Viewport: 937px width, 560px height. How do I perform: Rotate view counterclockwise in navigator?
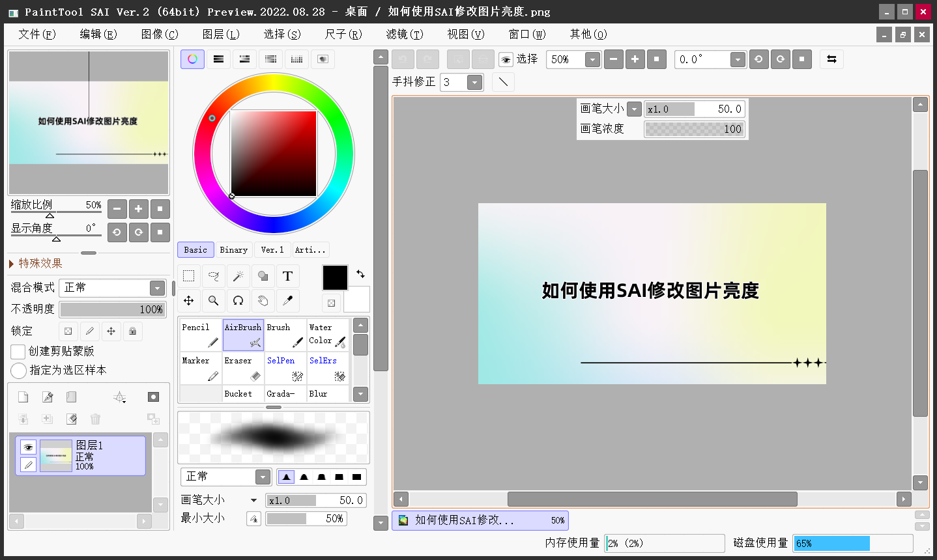coord(117,232)
